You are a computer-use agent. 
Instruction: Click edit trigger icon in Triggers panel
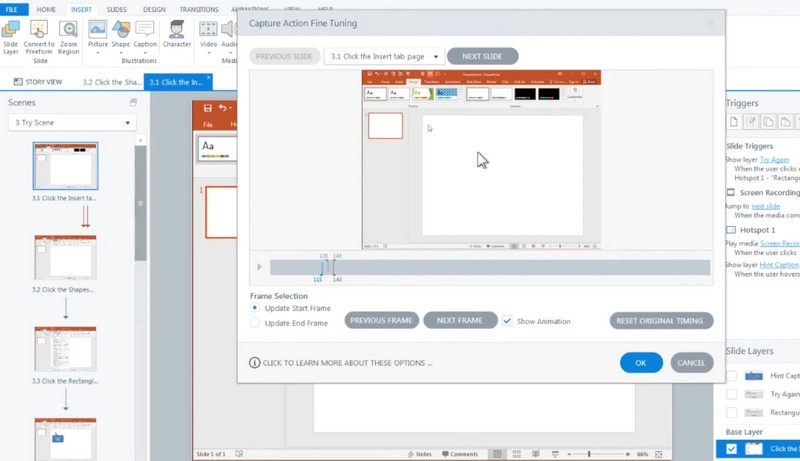pos(751,122)
